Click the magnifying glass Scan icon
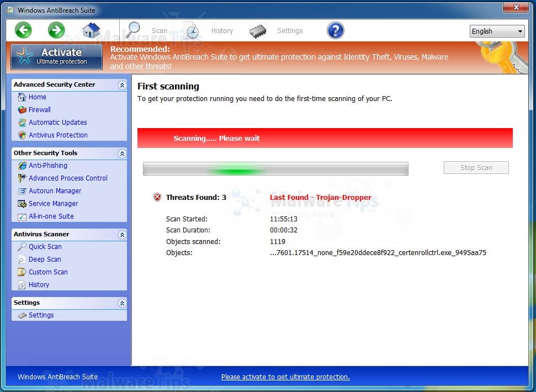This screenshot has height=392, width=536. 132,30
